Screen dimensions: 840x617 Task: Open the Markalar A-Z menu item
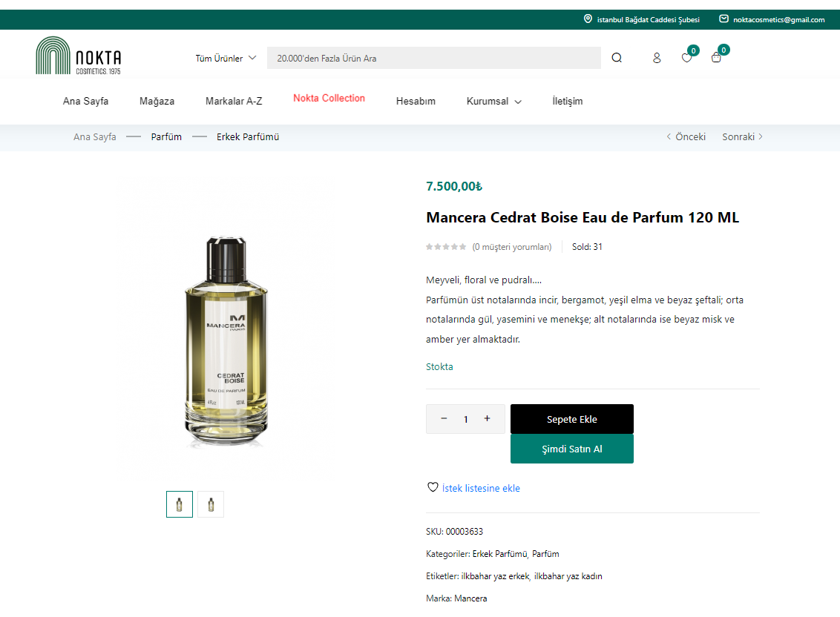tap(234, 101)
